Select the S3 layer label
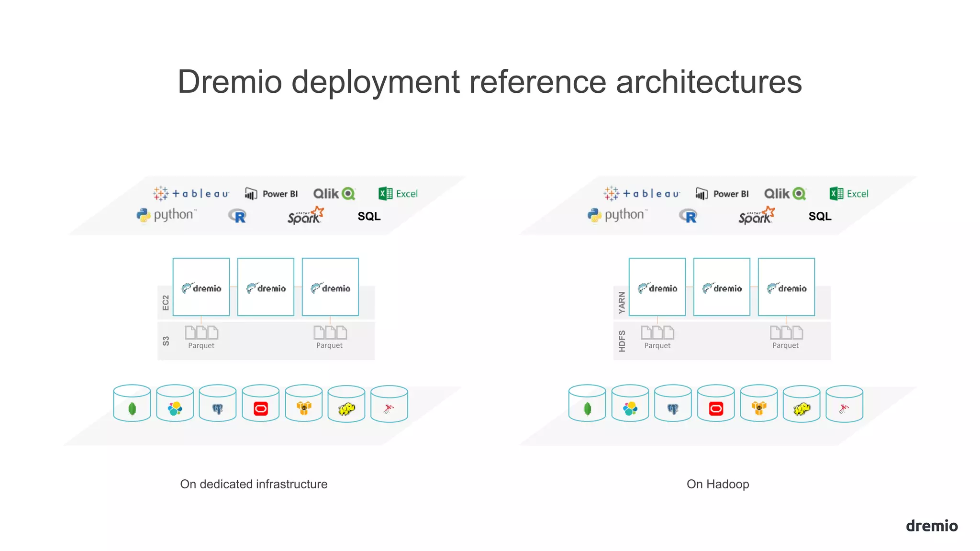The width and height of the screenshot is (980, 551). (166, 341)
